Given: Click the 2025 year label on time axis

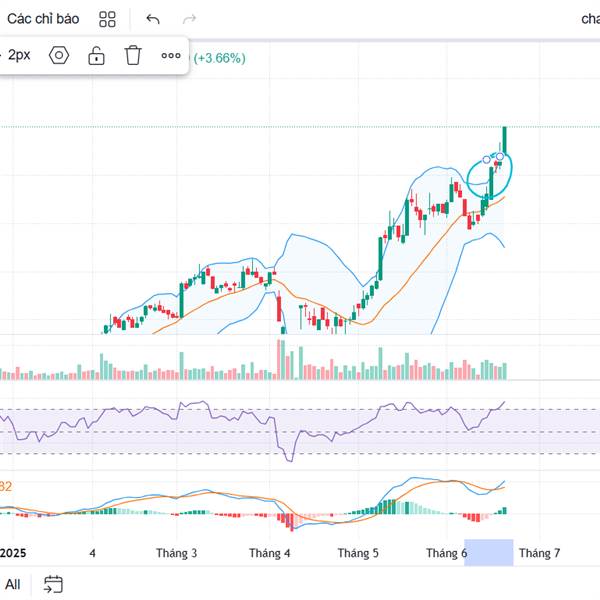Looking at the screenshot, I should coord(13,553).
